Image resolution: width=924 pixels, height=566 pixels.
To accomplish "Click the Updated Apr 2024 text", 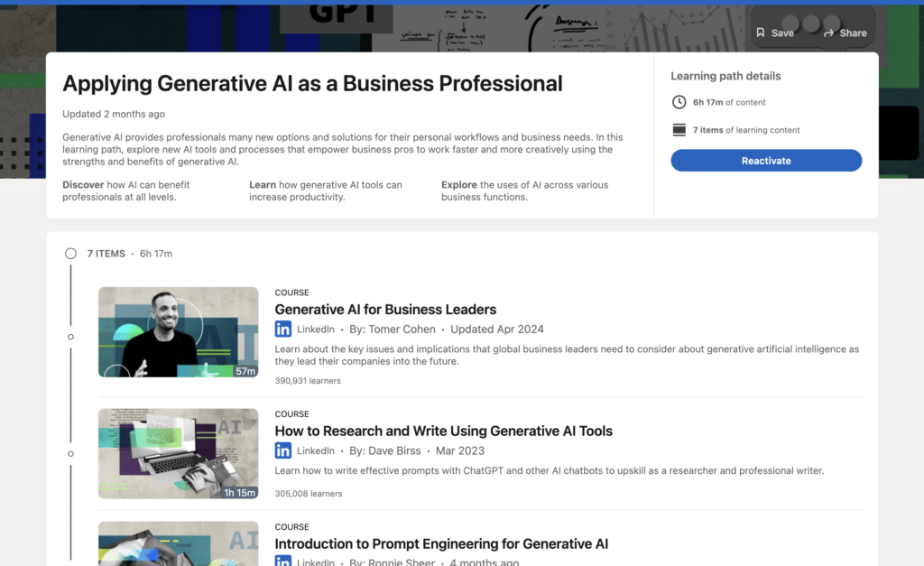I will (497, 329).
